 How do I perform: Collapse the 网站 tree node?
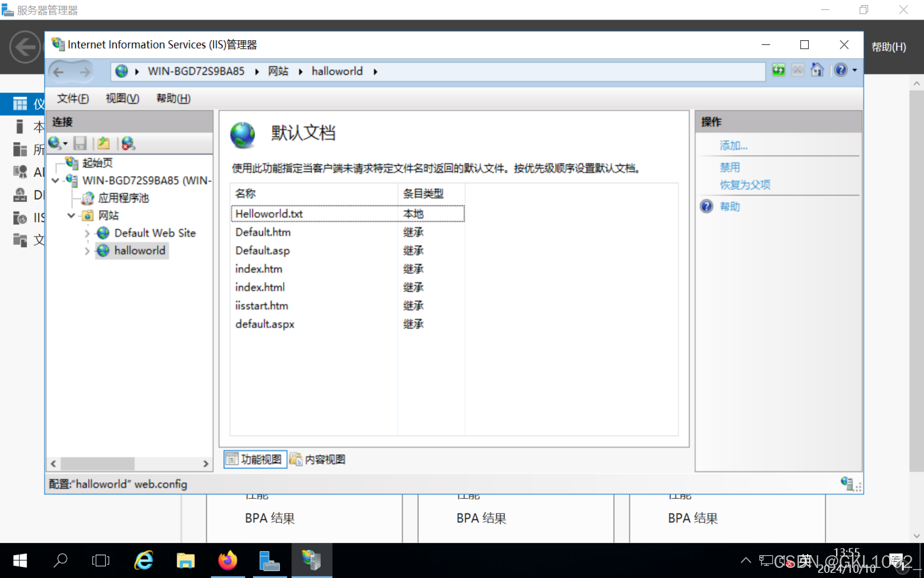click(71, 215)
